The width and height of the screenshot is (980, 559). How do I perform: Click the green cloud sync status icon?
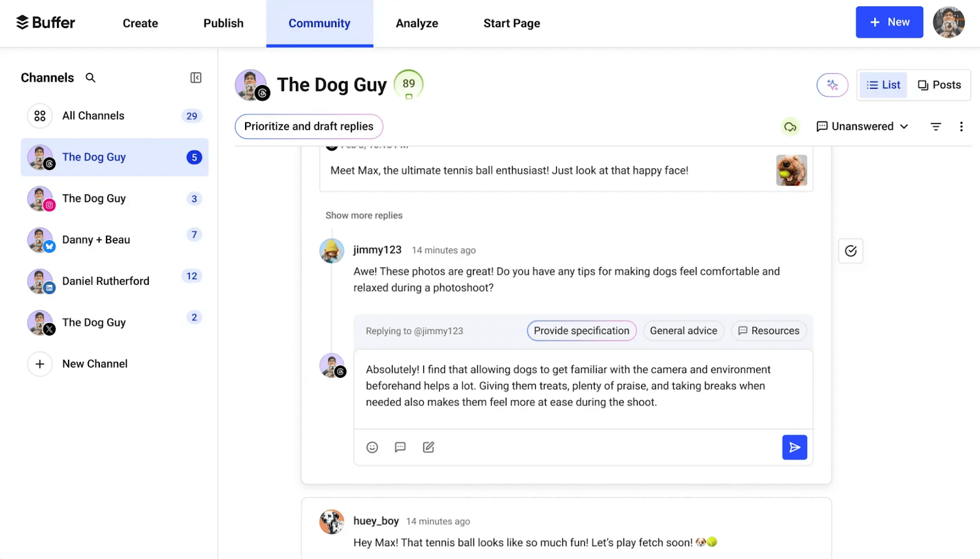[x=790, y=126]
